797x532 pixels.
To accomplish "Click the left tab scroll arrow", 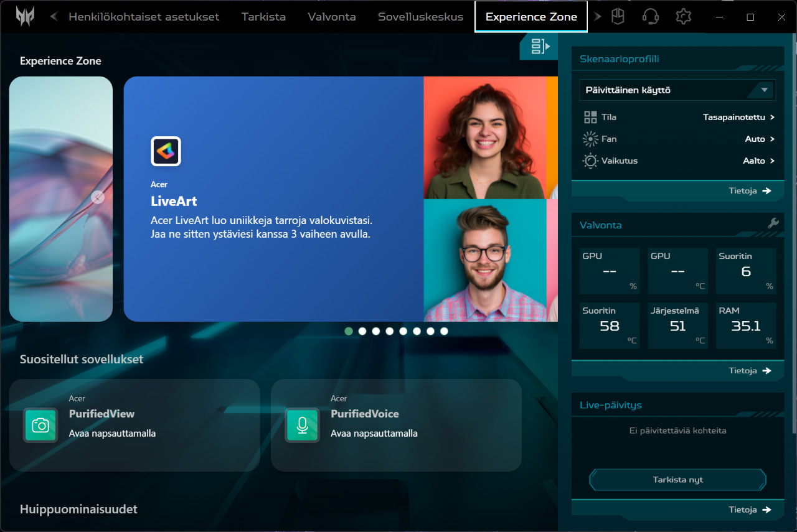I will click(54, 17).
